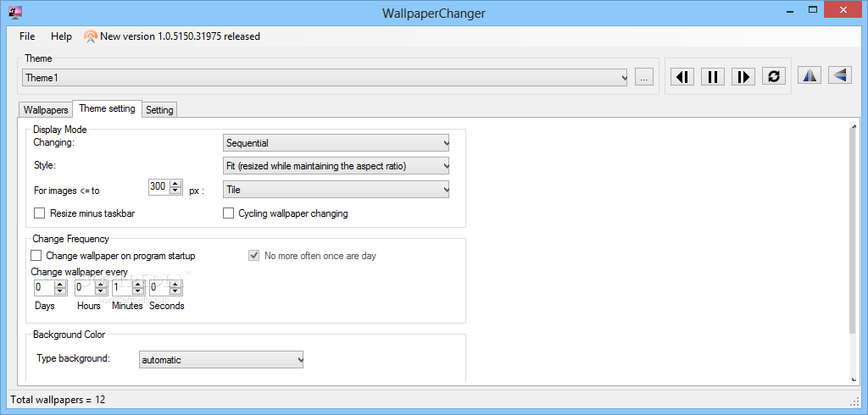Click the Hours number field
The height and width of the screenshot is (415, 868).
coord(85,288)
